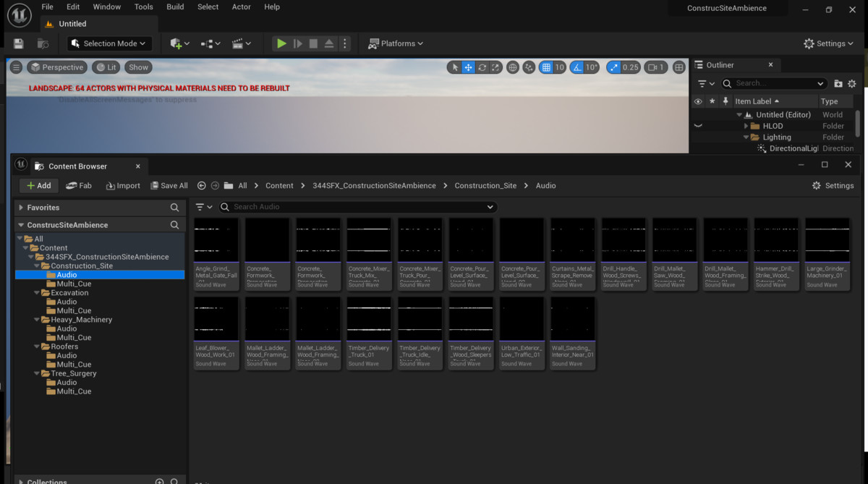
Task: Click Import in Content Browser
Action: 123,185
